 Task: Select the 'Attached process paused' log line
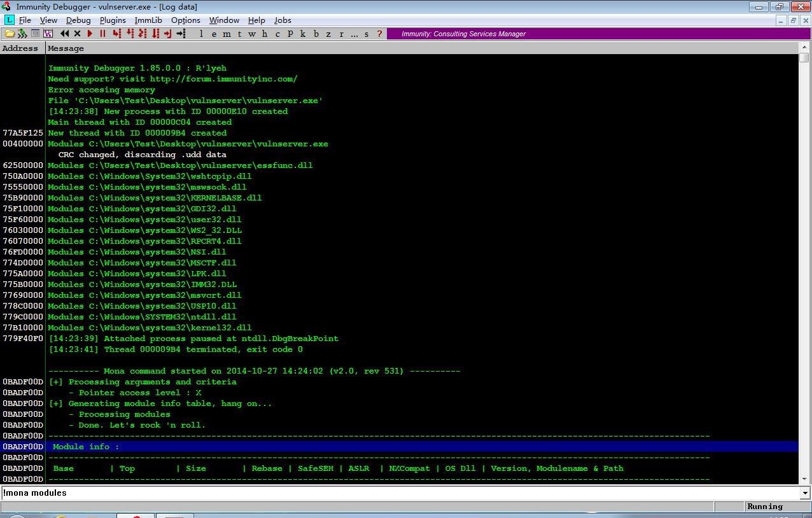[399, 339]
